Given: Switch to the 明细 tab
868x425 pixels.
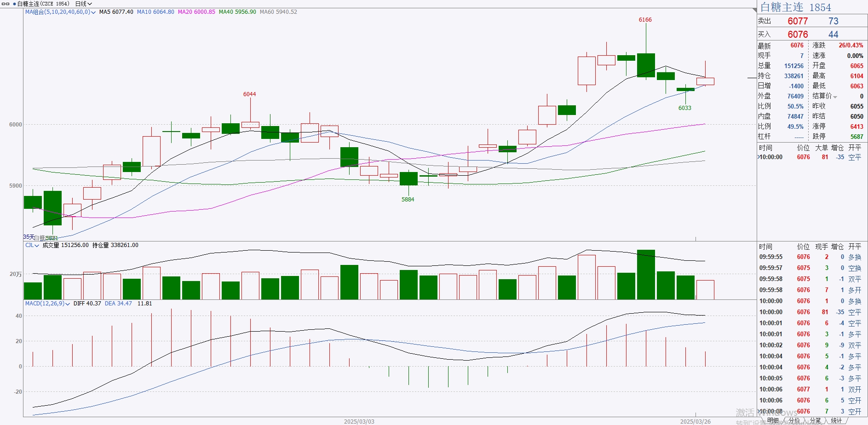Looking at the screenshot, I should click(773, 420).
